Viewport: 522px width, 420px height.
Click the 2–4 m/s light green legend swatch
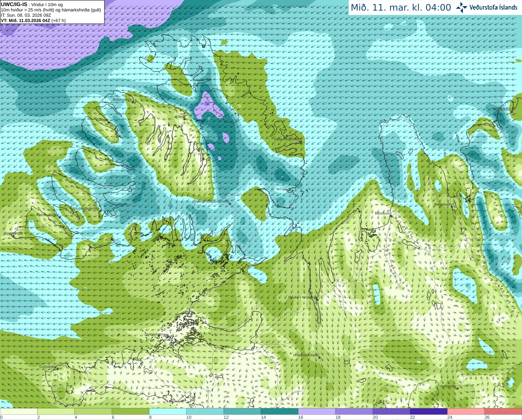click(x=56, y=411)
